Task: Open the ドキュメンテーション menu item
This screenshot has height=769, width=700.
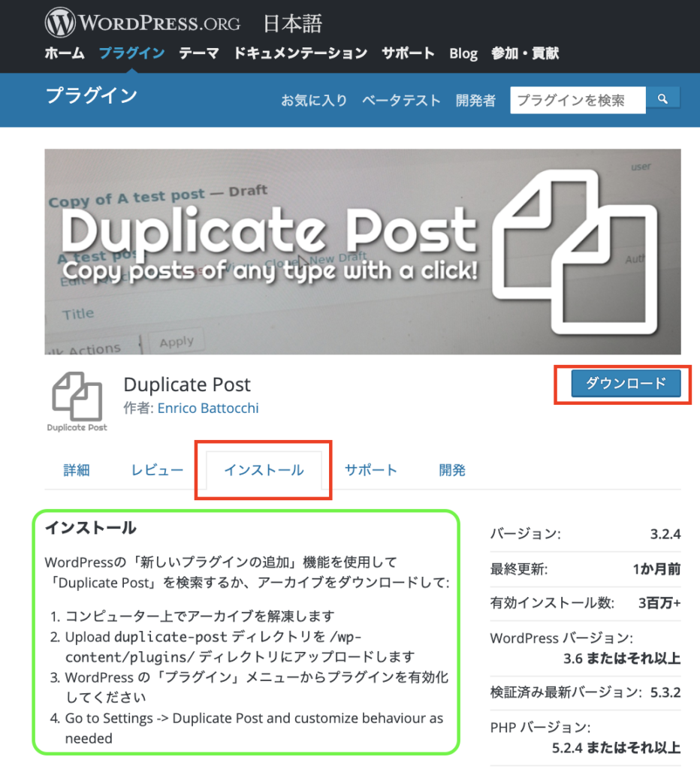Action: click(x=300, y=53)
